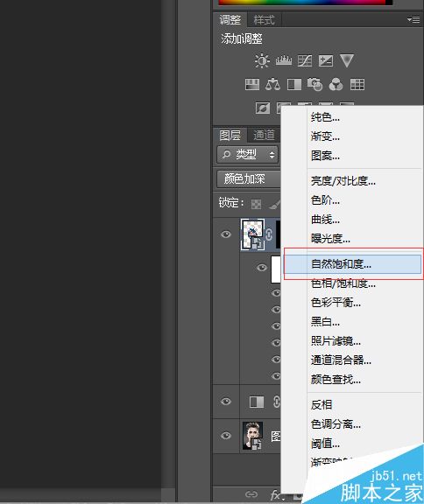Hide the portrait photo layer
The width and height of the screenshot is (424, 504).
coord(226,436)
